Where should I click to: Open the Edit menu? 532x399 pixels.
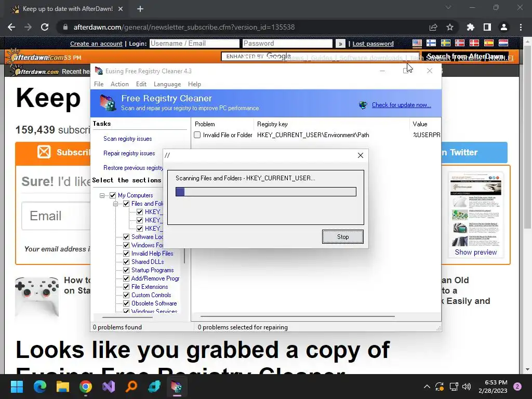[141, 84]
